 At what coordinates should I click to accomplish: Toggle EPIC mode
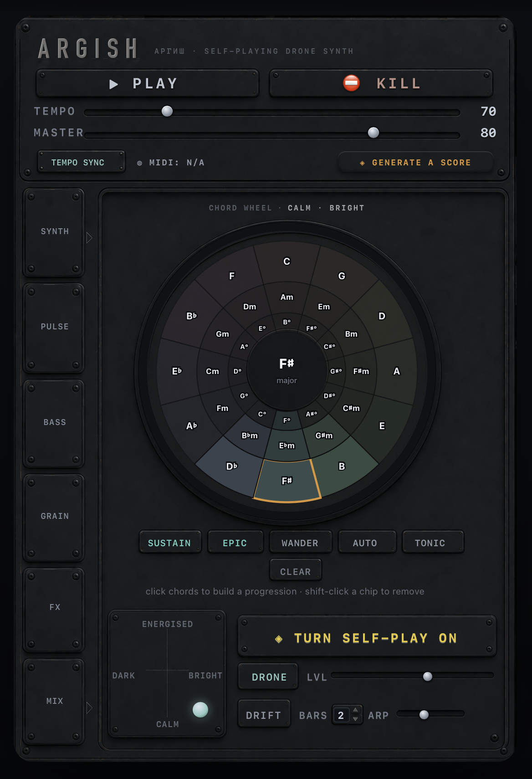click(x=235, y=543)
